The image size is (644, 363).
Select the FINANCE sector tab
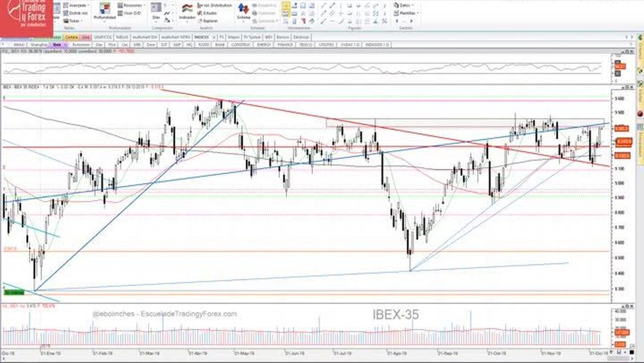[286, 44]
